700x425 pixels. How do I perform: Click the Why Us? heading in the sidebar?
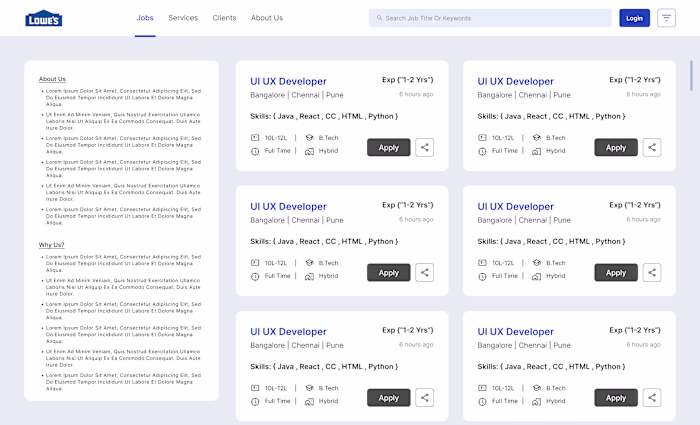(x=51, y=245)
